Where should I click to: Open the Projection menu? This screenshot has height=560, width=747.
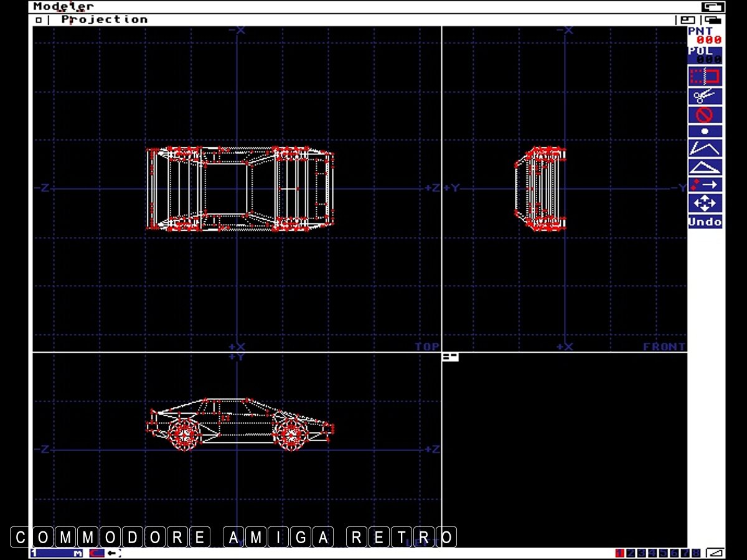[x=104, y=19]
